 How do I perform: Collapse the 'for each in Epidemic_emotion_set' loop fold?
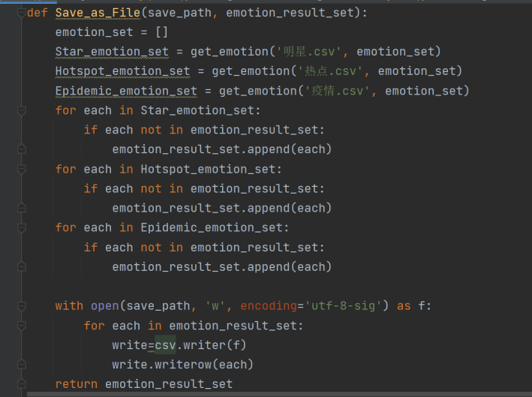coord(21,227)
